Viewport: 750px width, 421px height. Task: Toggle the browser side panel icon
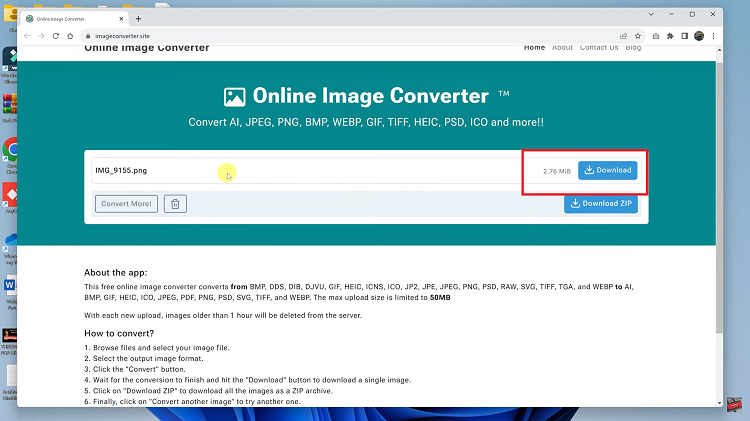[x=684, y=36]
